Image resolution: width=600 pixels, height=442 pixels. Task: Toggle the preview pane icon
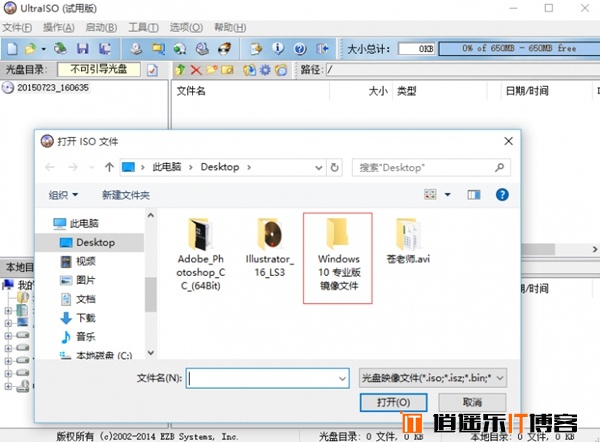[474, 195]
